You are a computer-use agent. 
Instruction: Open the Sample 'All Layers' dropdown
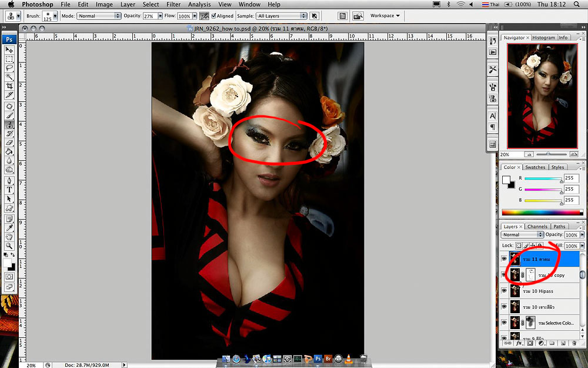(x=281, y=16)
